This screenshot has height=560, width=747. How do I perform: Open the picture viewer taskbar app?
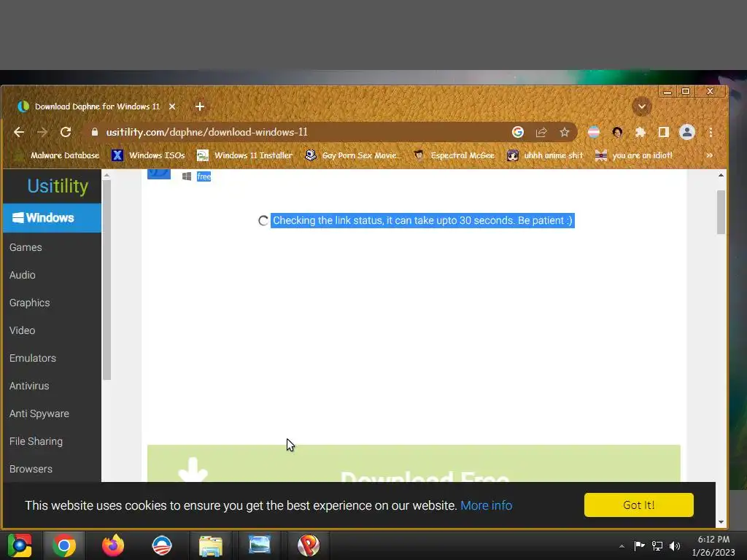point(260,545)
